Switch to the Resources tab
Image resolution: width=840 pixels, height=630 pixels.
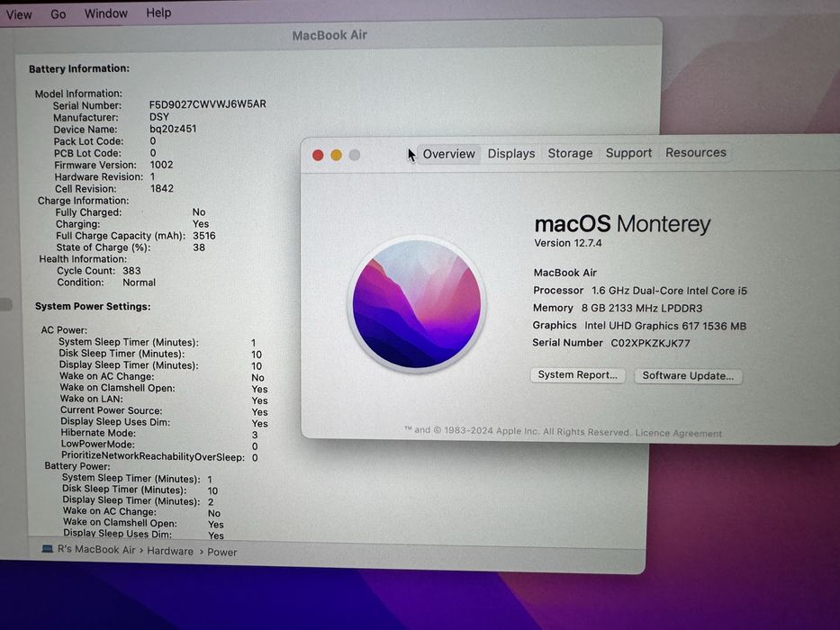[x=695, y=153]
